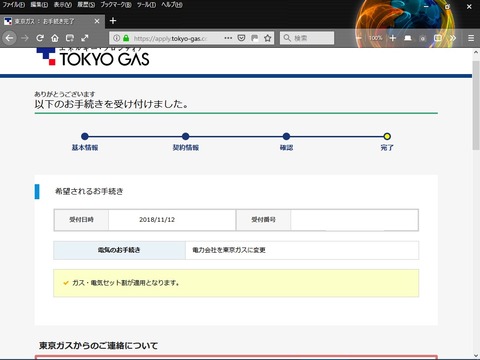Click the ガス・電気セット割 notice text

126,283
